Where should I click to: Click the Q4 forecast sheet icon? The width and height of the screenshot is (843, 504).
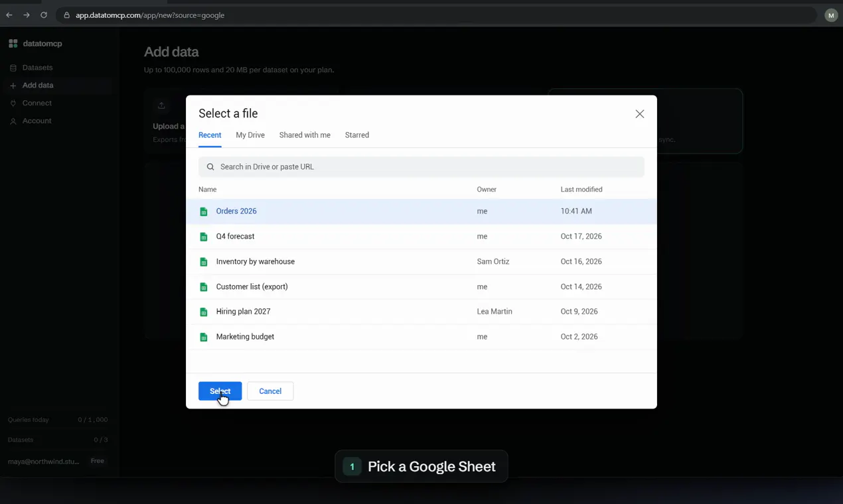[204, 237]
